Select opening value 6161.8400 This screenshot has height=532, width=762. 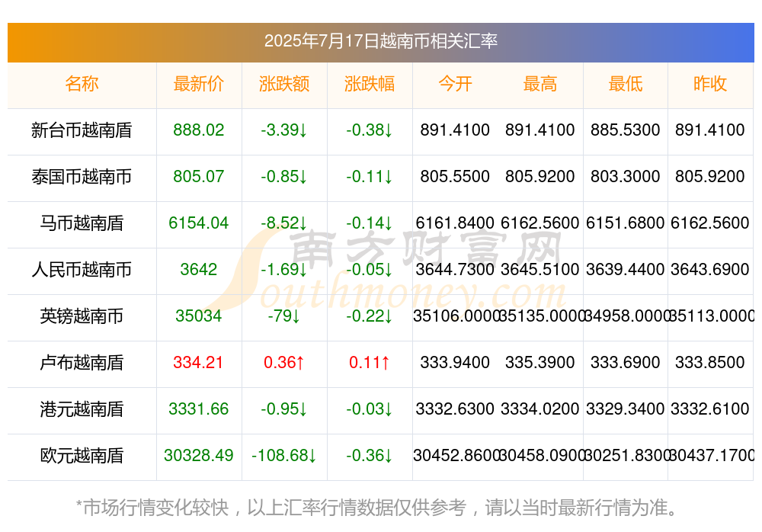point(455,223)
